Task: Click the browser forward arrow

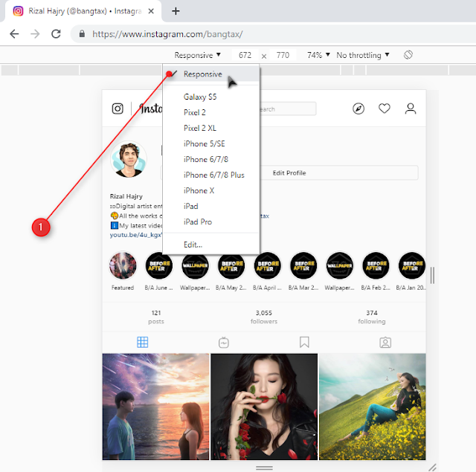Action: click(35, 34)
